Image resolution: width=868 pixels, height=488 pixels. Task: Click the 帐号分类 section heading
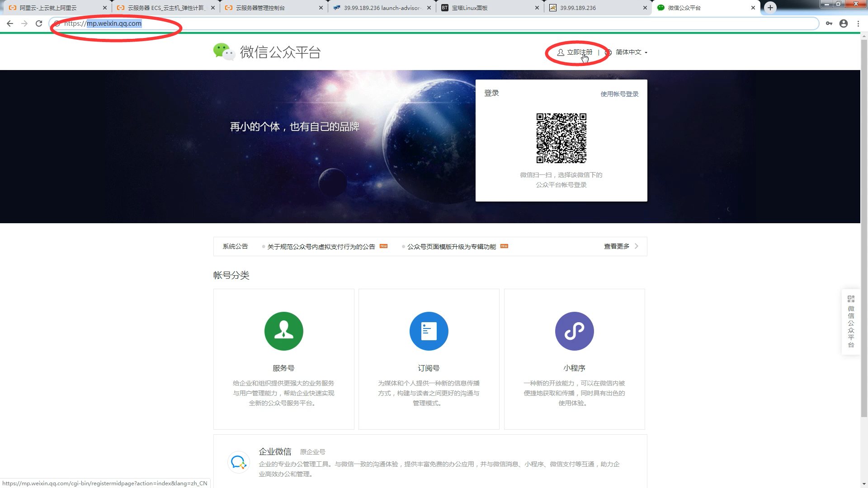point(231,275)
